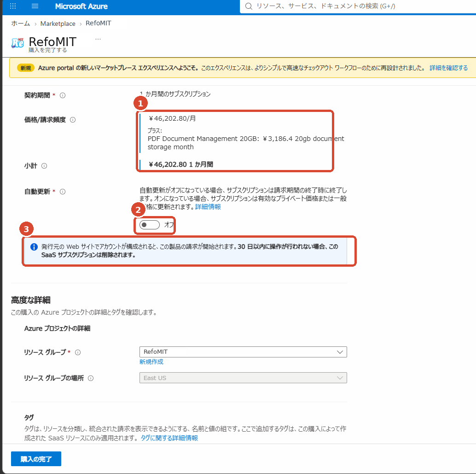This screenshot has height=474, width=476.
Task: Click the Azure プロジェクトの詳細 label
Action: tap(57, 328)
